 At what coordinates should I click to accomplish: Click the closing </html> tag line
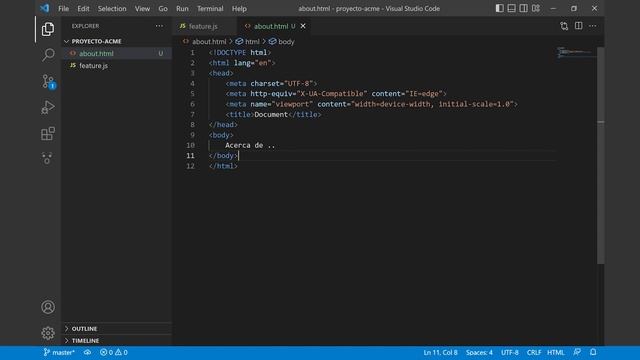223,166
